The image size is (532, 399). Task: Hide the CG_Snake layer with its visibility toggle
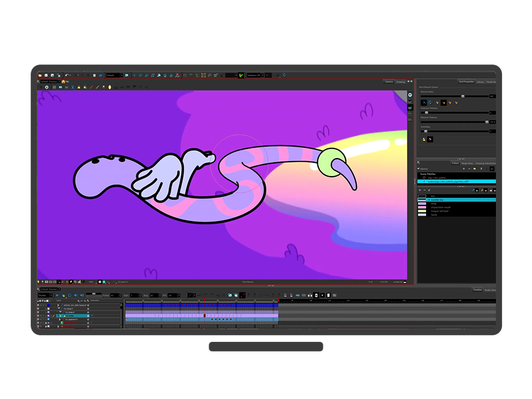[38, 315]
